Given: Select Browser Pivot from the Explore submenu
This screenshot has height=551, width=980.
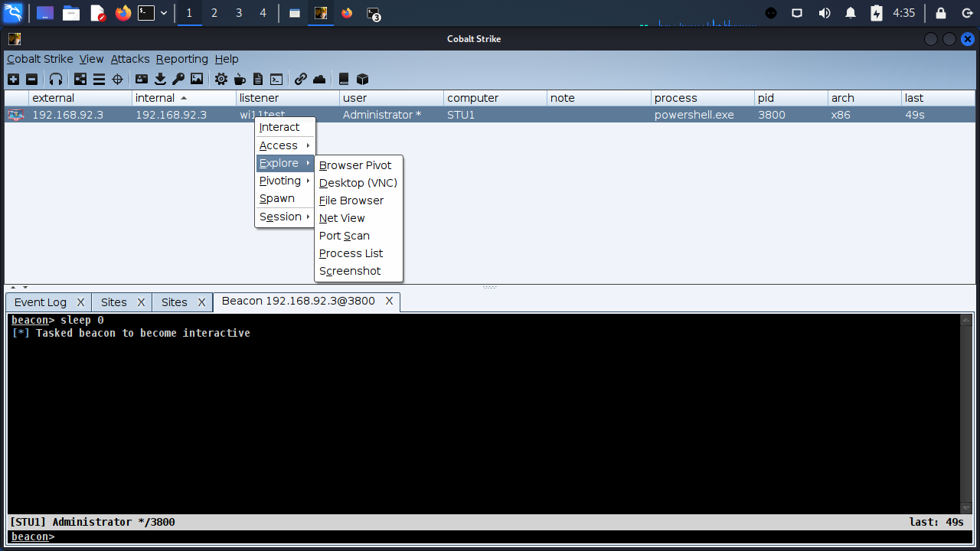Looking at the screenshot, I should (358, 165).
